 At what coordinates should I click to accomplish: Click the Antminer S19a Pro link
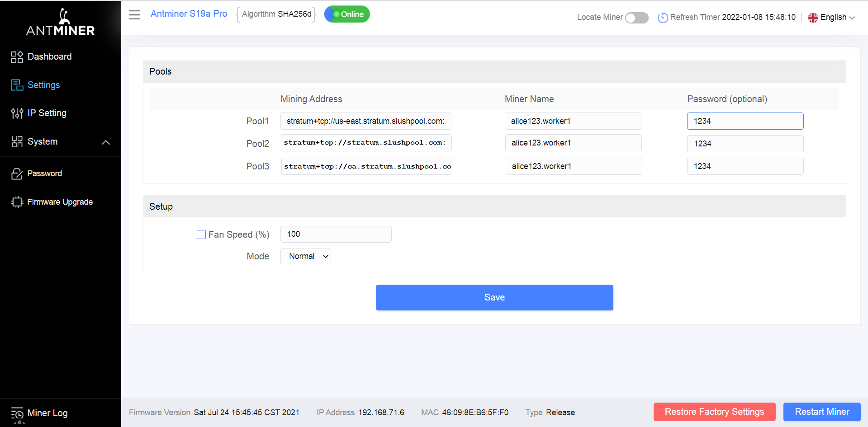(x=189, y=14)
